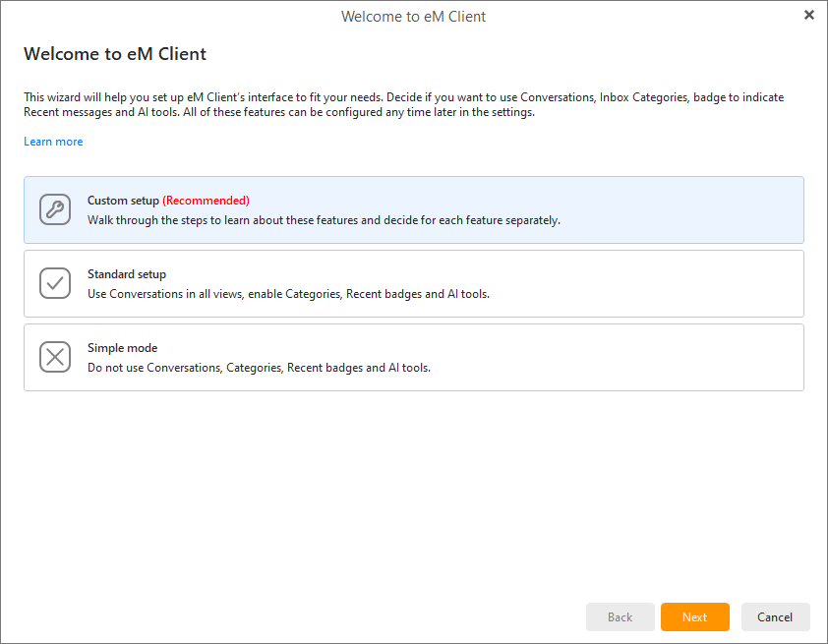
Task: Pick the Simple mode title text
Action: pos(122,348)
